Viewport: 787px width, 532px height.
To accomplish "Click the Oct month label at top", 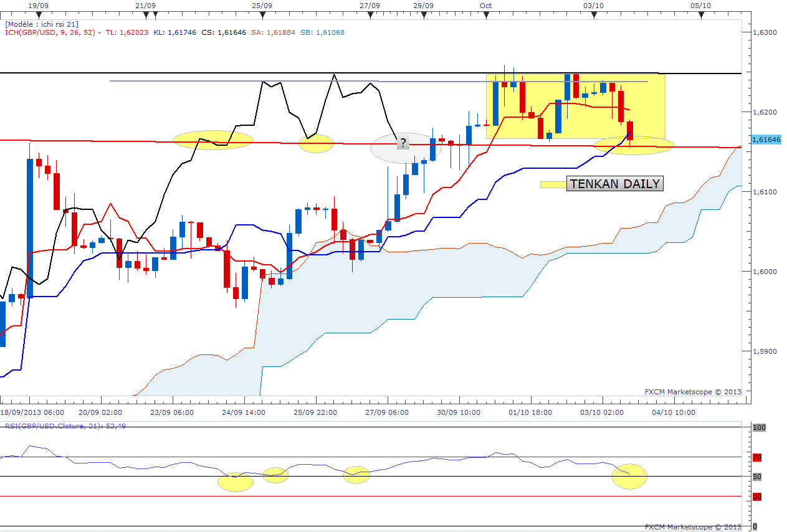I will [x=486, y=5].
